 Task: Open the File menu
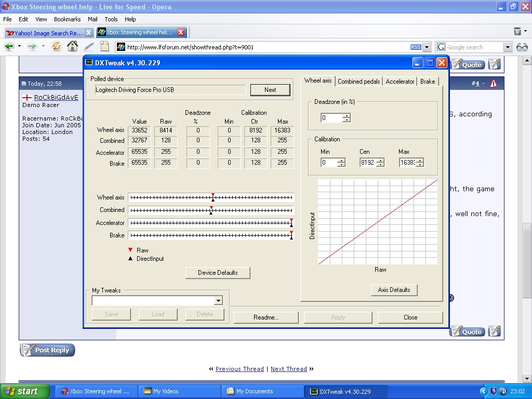pyautogui.click(x=7, y=19)
